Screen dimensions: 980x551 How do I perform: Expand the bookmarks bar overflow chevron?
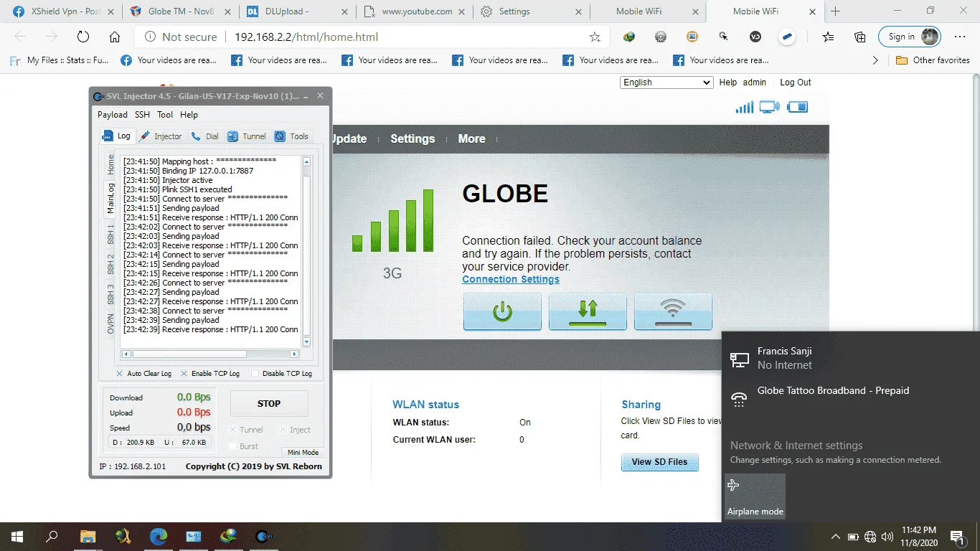(x=875, y=60)
